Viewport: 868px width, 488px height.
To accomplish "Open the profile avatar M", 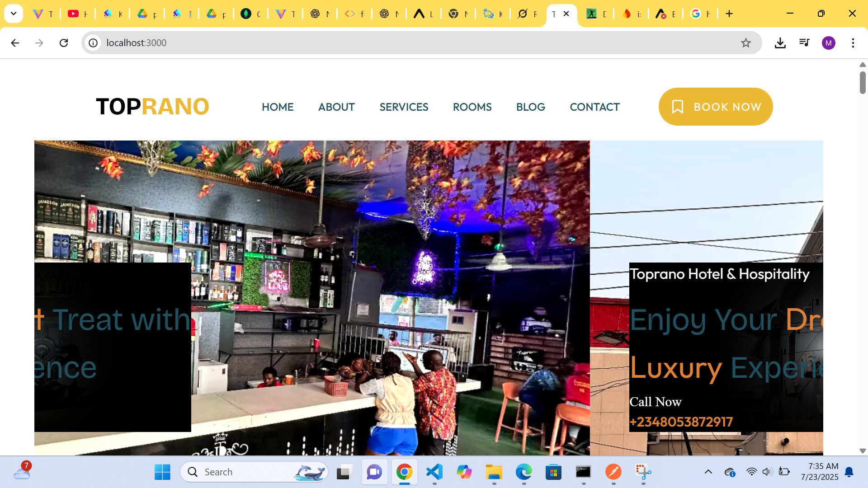I will point(828,43).
